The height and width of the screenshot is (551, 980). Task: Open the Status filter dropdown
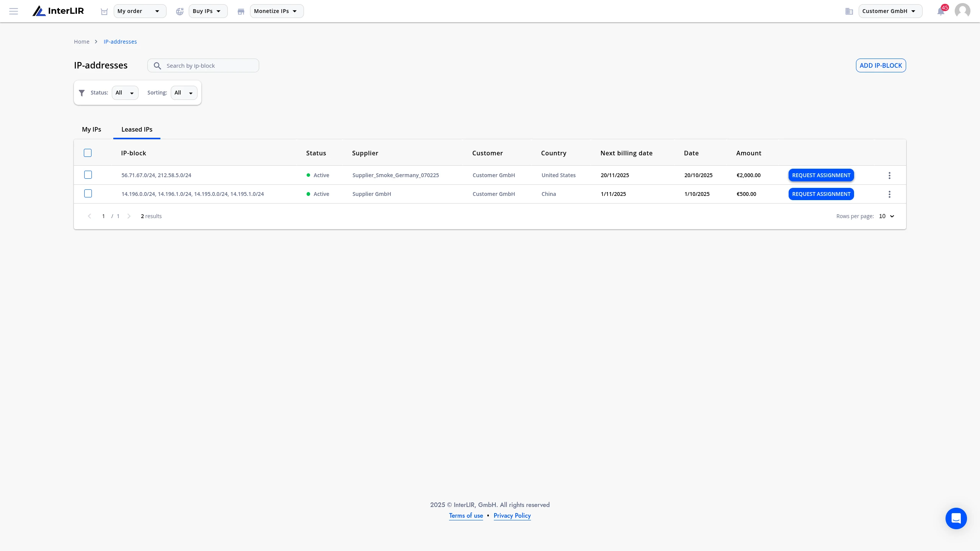(125, 93)
